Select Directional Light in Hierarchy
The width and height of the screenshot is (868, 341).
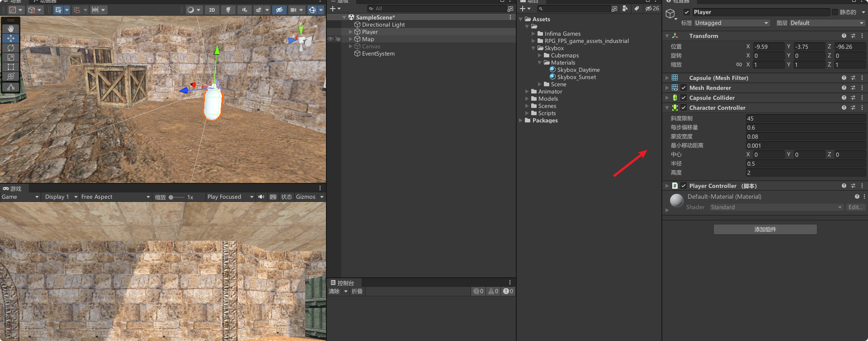[x=383, y=24]
